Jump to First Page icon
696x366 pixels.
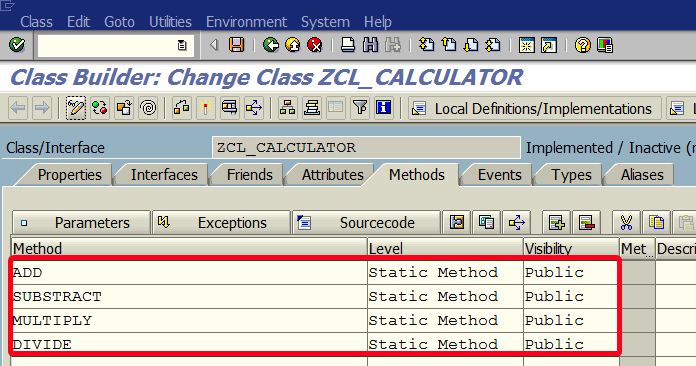click(x=427, y=45)
